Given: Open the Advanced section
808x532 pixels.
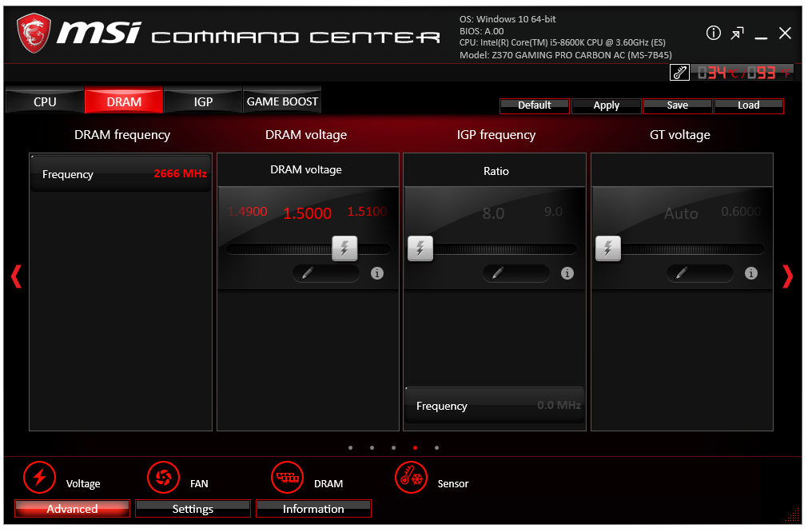Looking at the screenshot, I should click(72, 508).
